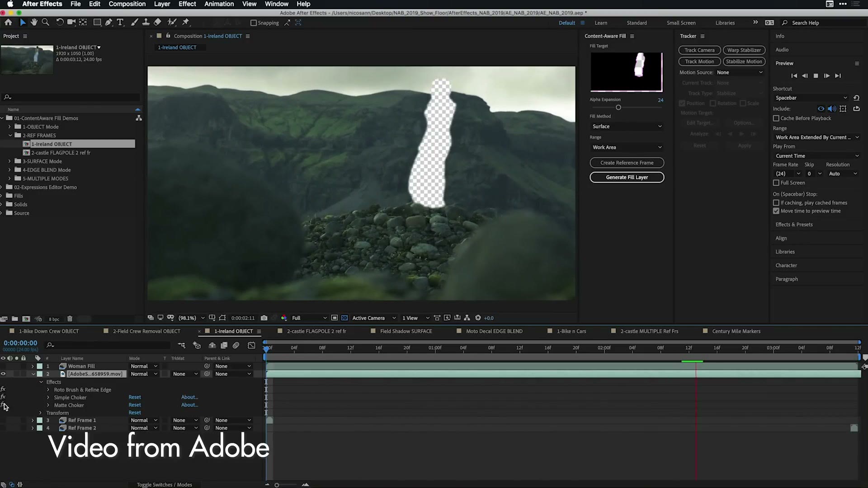Click the Stabilize Motion button
The height and width of the screenshot is (488, 868).
(x=744, y=61)
